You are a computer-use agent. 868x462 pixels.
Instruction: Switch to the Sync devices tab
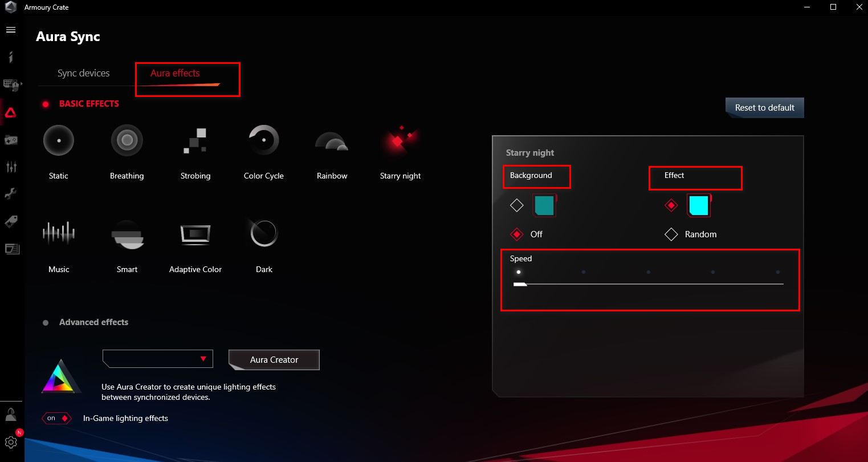point(84,73)
